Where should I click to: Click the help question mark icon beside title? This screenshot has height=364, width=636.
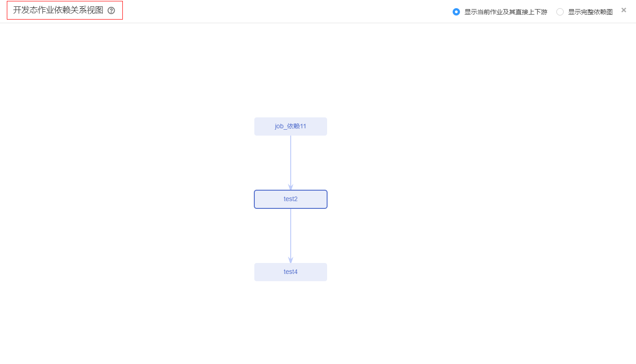point(111,10)
